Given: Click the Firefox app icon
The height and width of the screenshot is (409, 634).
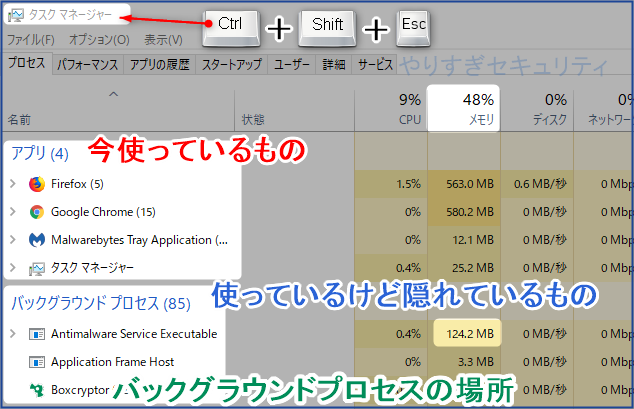Looking at the screenshot, I should coord(37,184).
